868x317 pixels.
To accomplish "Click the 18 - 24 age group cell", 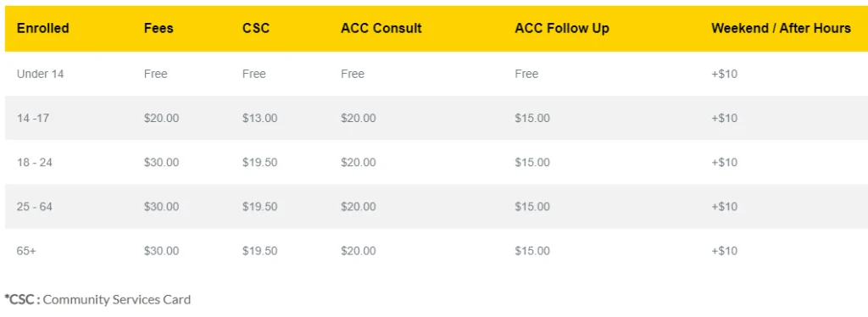I will coord(34,162).
